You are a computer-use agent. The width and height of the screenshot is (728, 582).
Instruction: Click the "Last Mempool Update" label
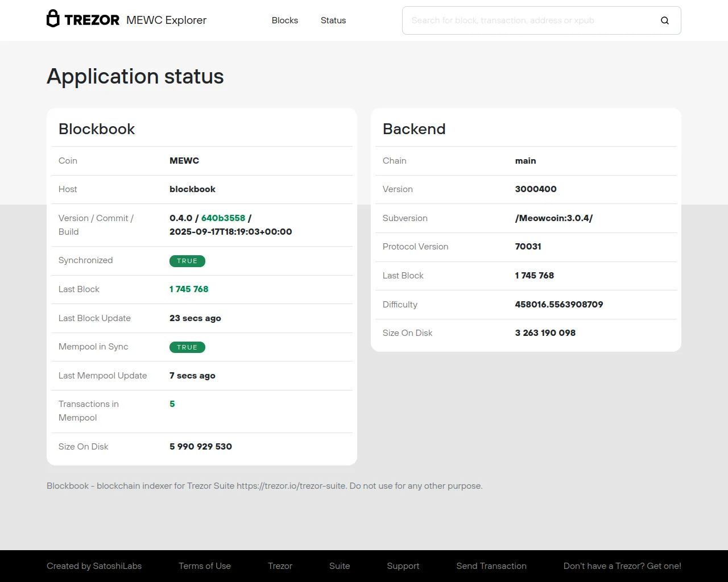pyautogui.click(x=103, y=376)
